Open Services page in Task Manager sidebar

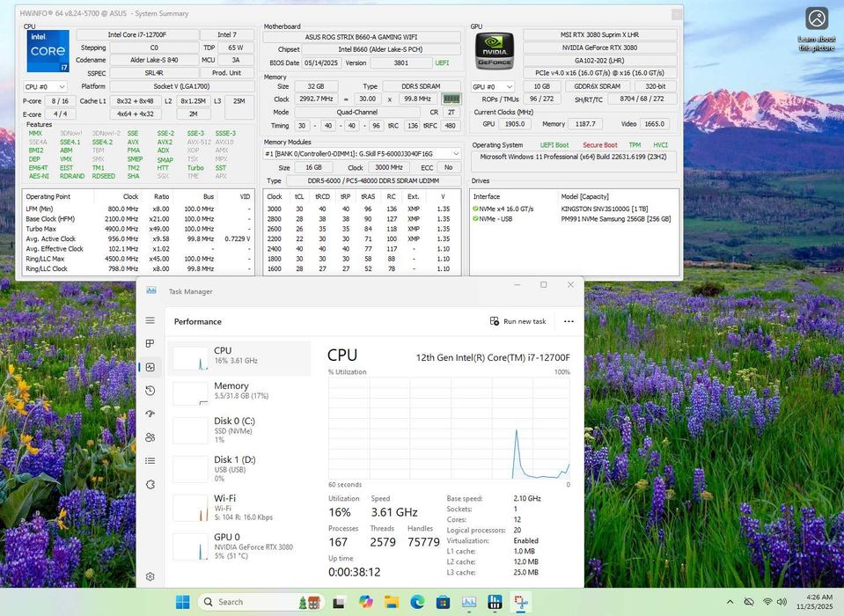150,484
